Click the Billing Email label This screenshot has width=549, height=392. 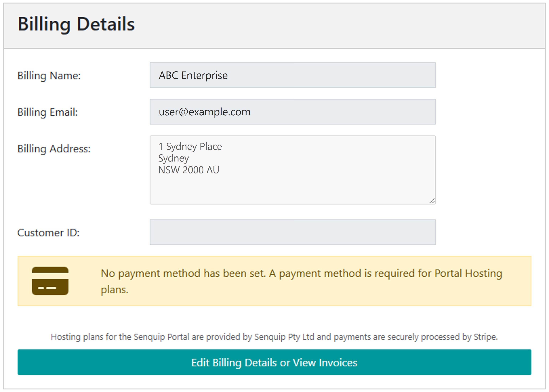[x=48, y=112]
